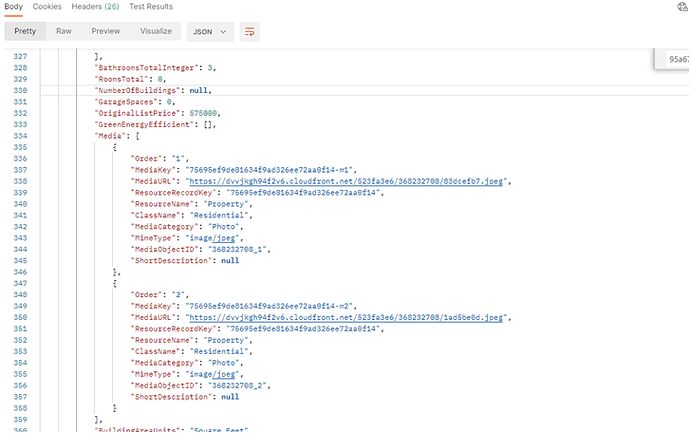Select the Visualize view mode
The image size is (690, 433).
pyautogui.click(x=156, y=31)
